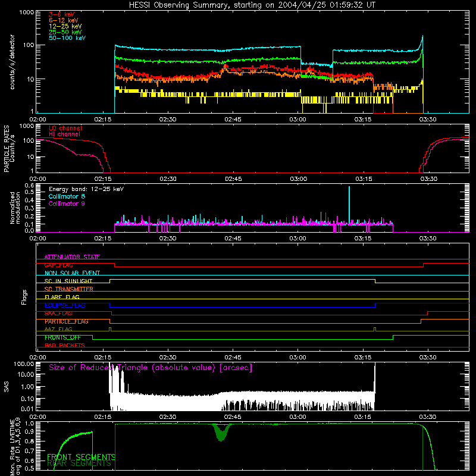Image resolution: width=476 pixels, height=476 pixels.
Task: Click the '03:30' tick under the particle rates panel
Action: tap(428, 179)
